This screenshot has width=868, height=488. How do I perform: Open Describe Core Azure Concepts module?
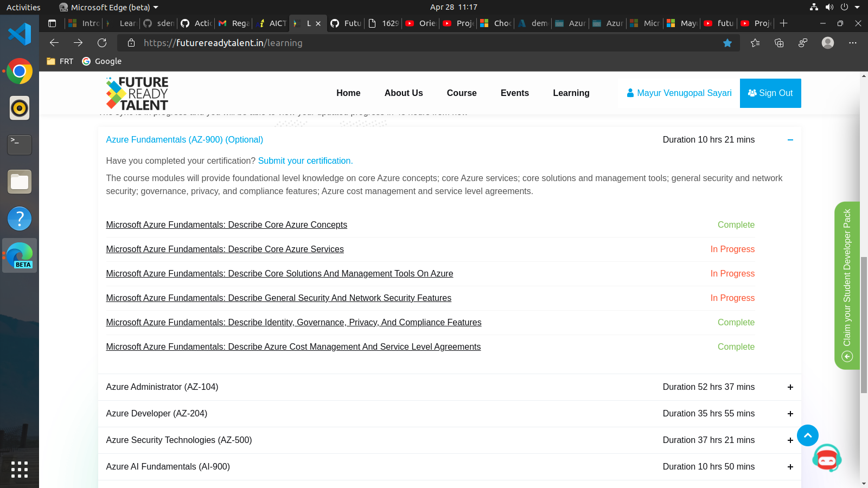click(x=227, y=225)
